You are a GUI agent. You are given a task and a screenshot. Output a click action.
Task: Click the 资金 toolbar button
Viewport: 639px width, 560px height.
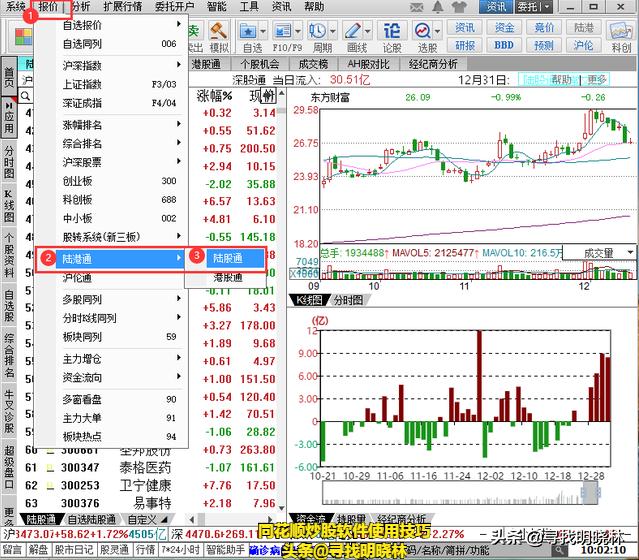coord(504,28)
